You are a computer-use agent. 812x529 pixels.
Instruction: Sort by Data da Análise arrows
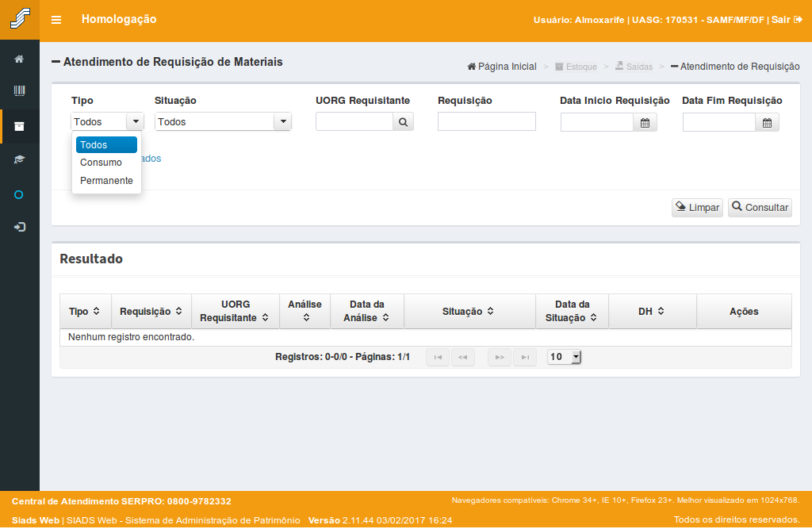click(386, 317)
